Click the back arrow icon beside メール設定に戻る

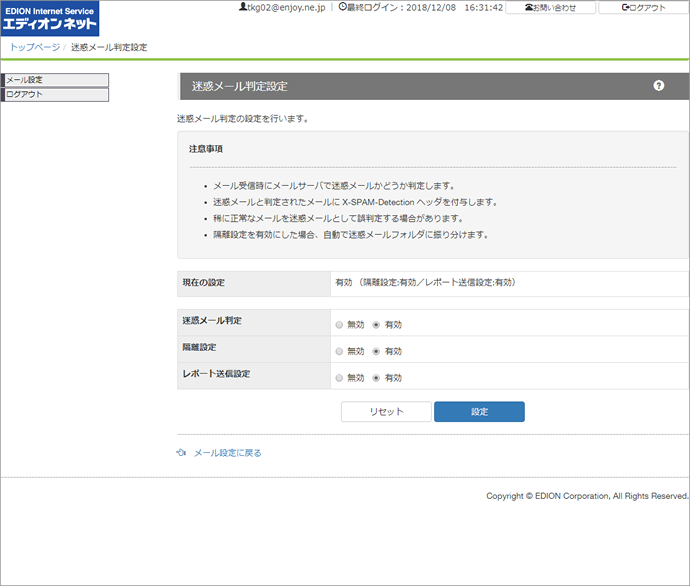181,452
